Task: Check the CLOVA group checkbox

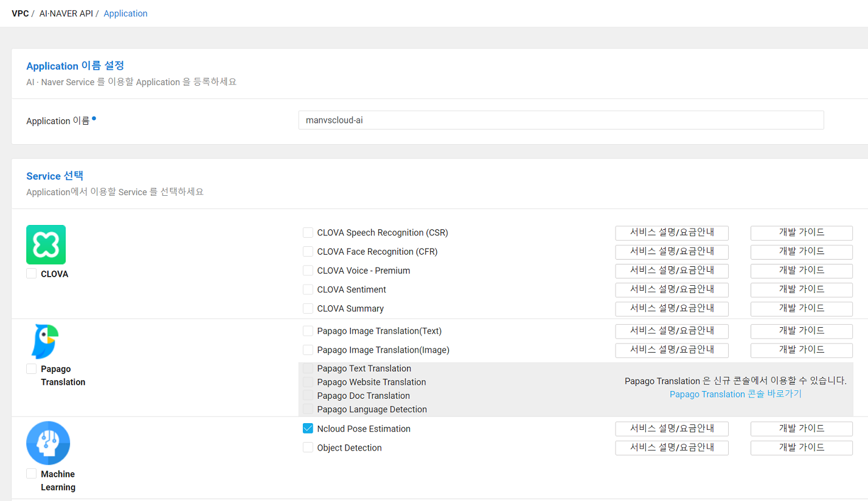Action: point(31,273)
